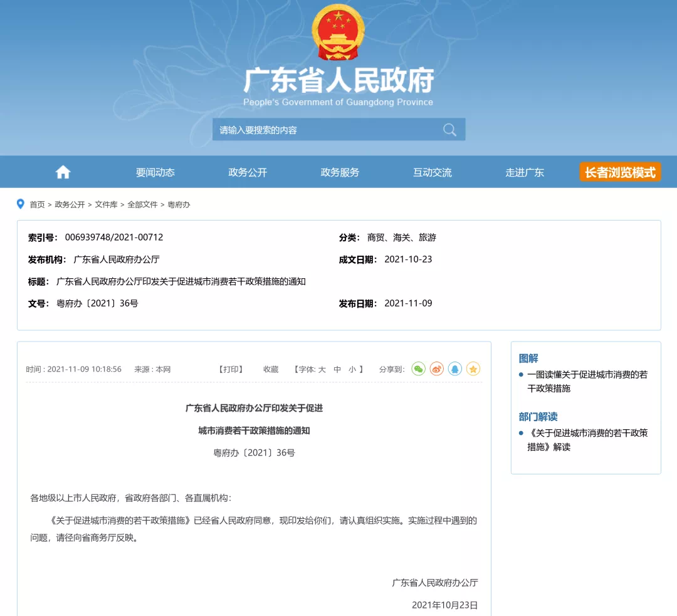677x616 pixels.
Task: Click signature date 2021年10月23日
Action: click(444, 605)
